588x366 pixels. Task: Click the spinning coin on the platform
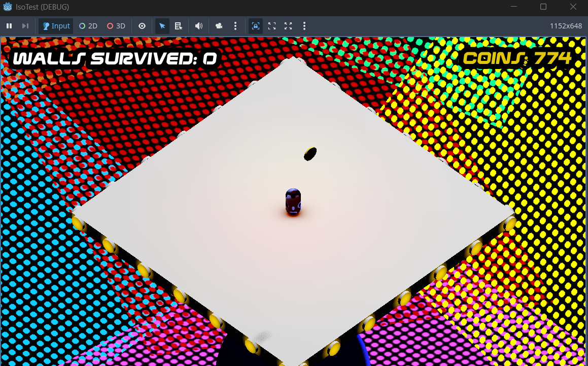310,154
